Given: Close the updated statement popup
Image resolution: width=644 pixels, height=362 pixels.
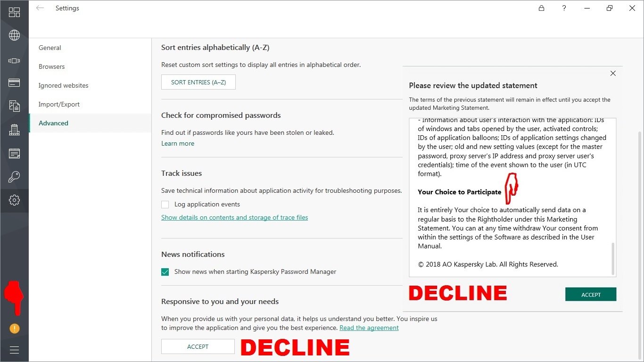Looking at the screenshot, I should coord(613,74).
